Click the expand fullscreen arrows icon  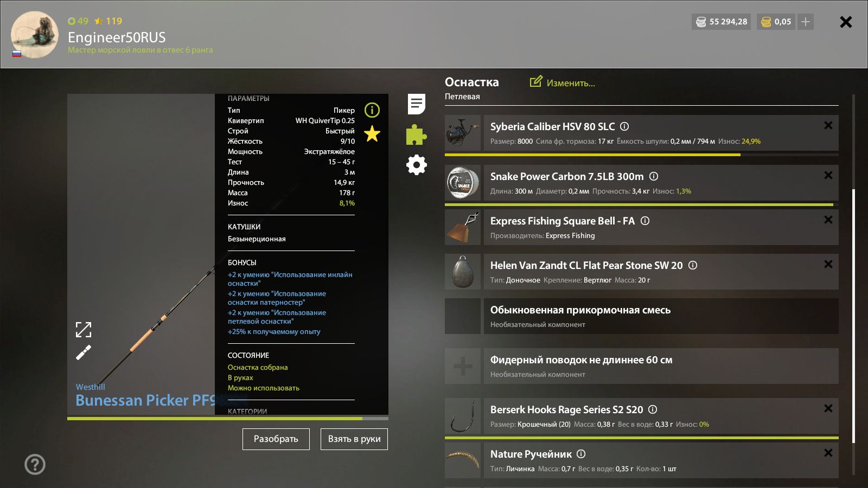coord(84,330)
